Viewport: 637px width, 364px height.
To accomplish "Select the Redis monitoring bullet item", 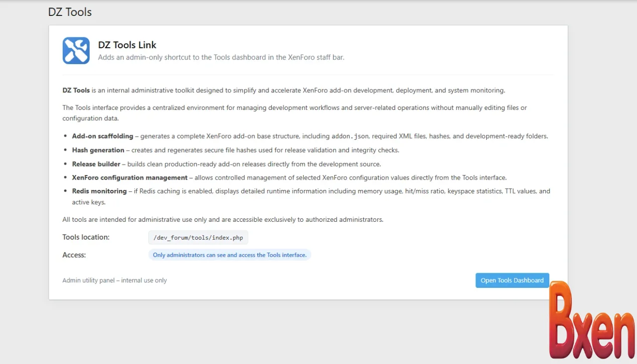I will click(99, 190).
